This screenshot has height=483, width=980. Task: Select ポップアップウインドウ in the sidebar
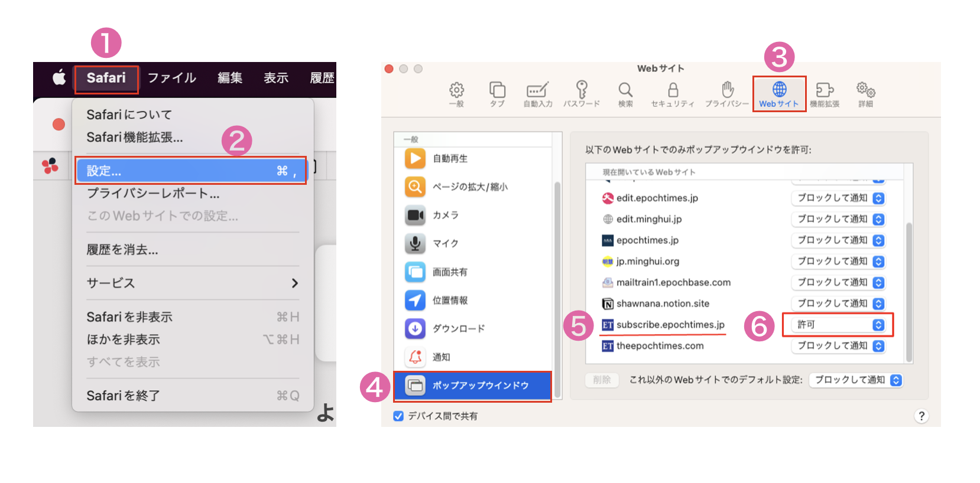[x=473, y=386]
